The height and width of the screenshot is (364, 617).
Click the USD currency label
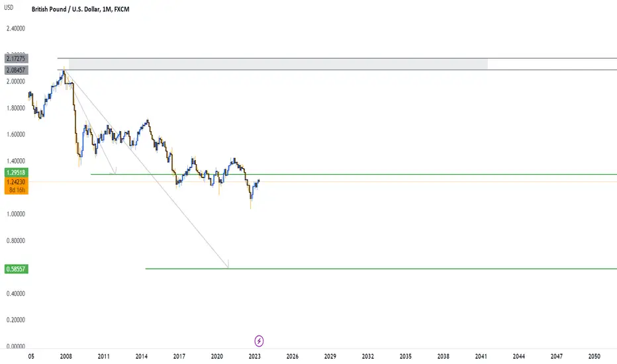click(9, 7)
